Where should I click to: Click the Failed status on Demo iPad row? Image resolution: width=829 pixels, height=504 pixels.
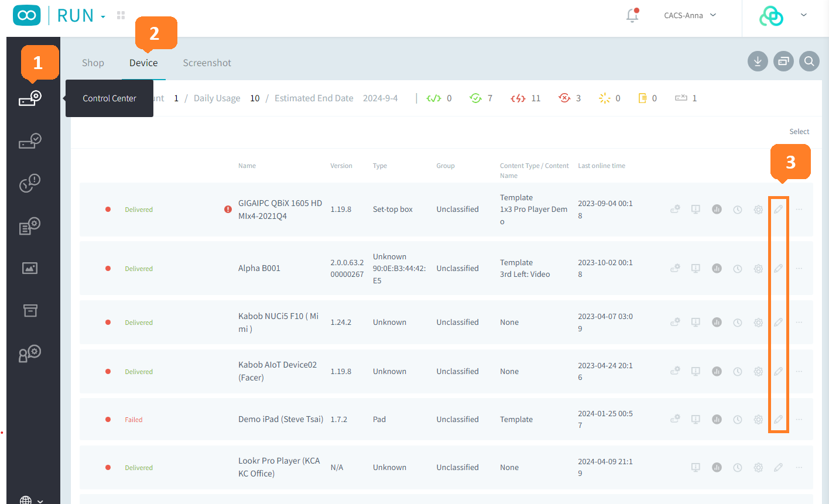133,420
